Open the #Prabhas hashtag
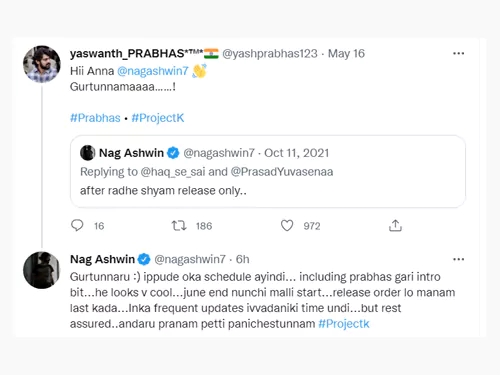 tap(95, 118)
